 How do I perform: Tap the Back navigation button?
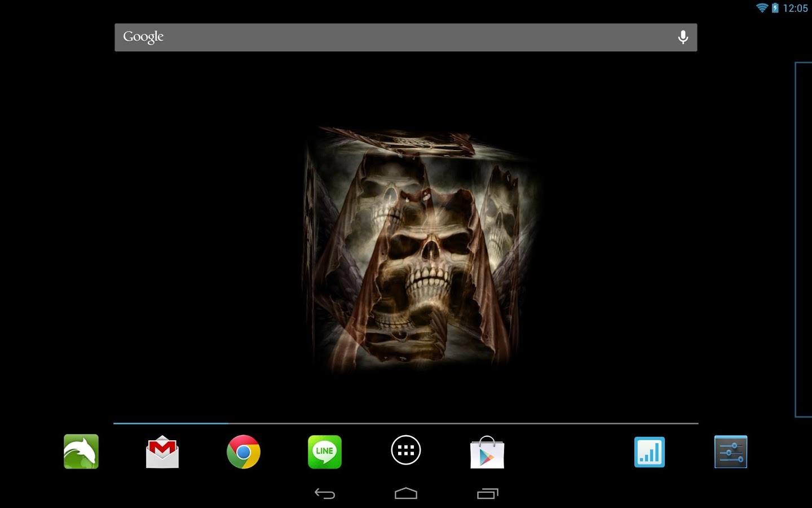click(x=325, y=494)
